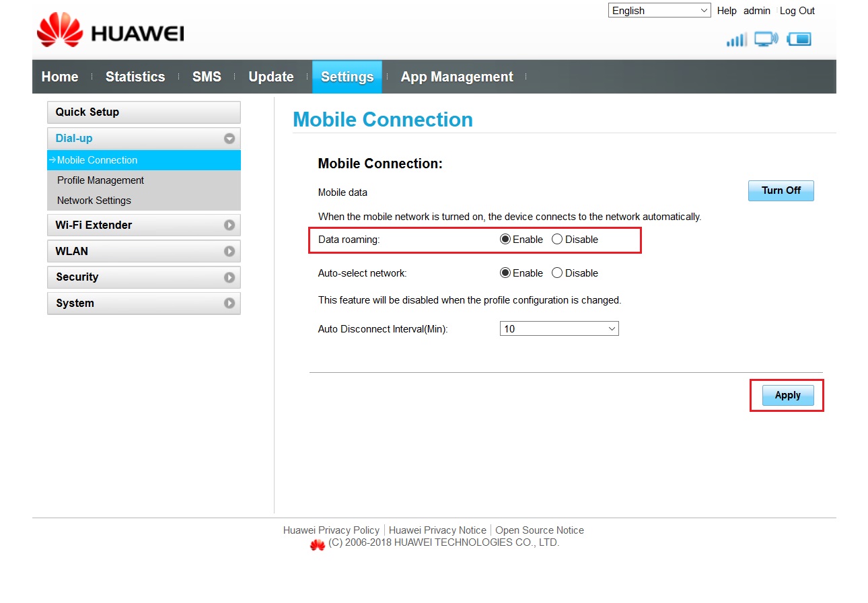Turn Off mobile data button
Screen dimensions: 868x603
(781, 190)
